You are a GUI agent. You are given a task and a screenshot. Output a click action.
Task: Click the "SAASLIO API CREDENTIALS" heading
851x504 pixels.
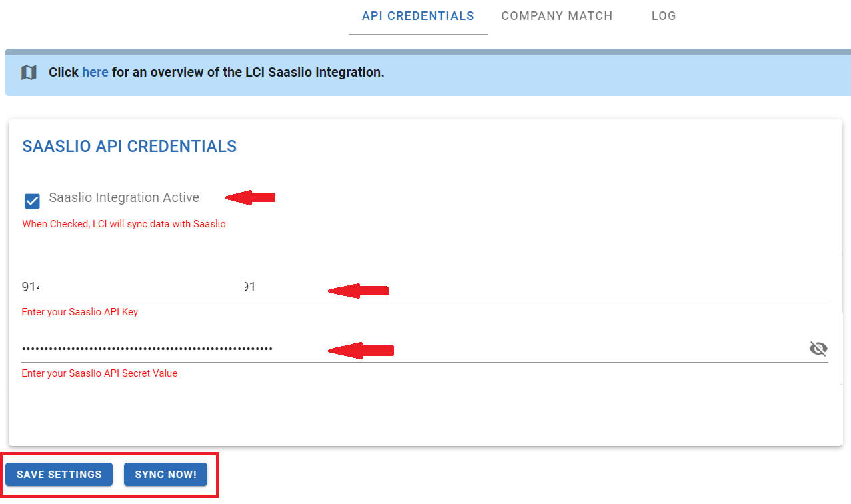click(129, 147)
